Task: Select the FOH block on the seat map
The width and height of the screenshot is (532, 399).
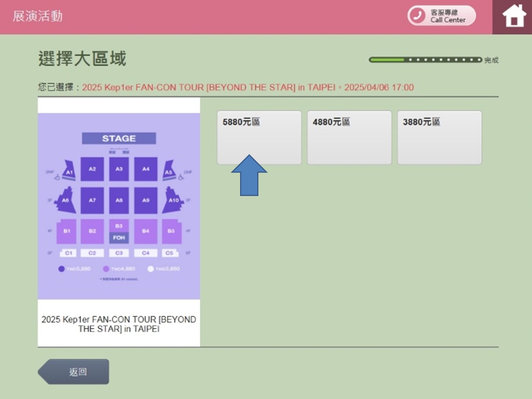Action: [x=119, y=237]
